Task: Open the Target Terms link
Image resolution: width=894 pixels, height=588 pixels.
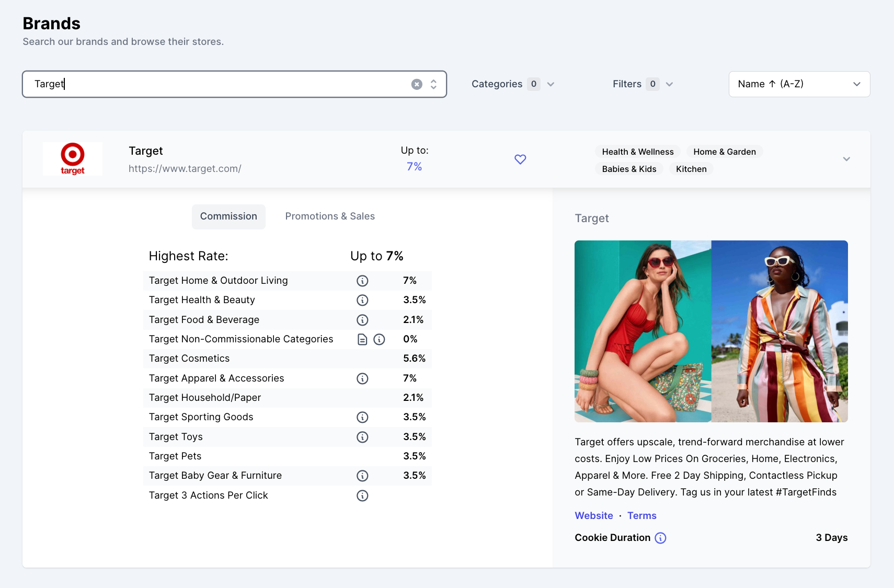Action: (x=642, y=515)
